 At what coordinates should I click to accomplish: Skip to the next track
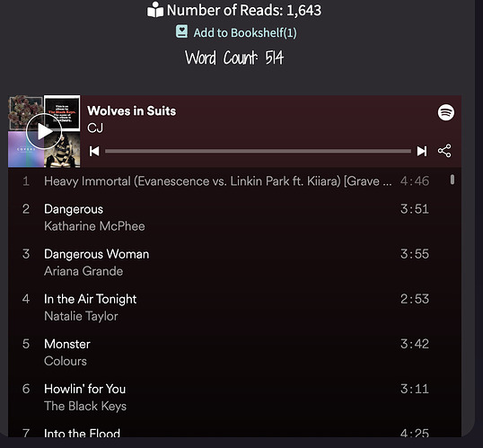pyautogui.click(x=422, y=152)
